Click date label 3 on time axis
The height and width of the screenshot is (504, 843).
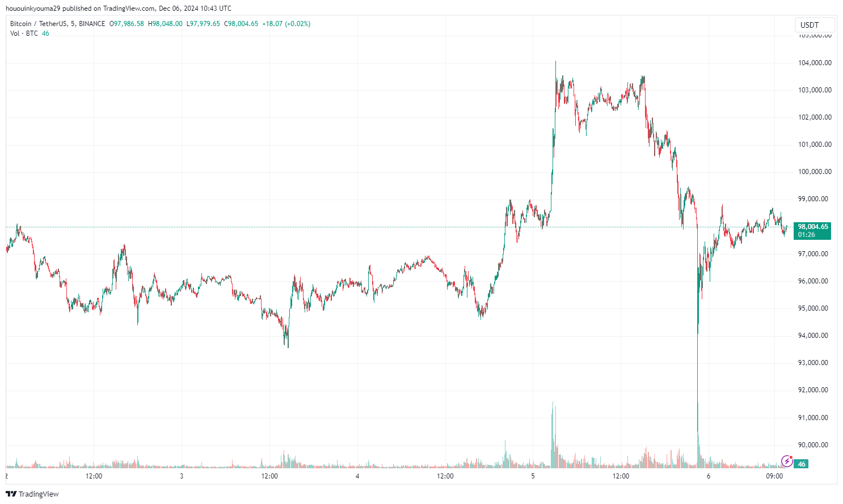[x=182, y=476]
